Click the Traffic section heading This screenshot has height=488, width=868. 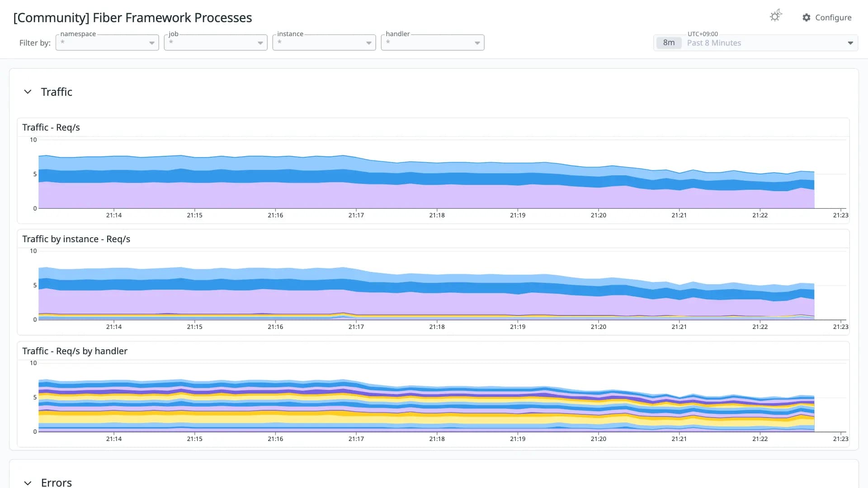[57, 92]
